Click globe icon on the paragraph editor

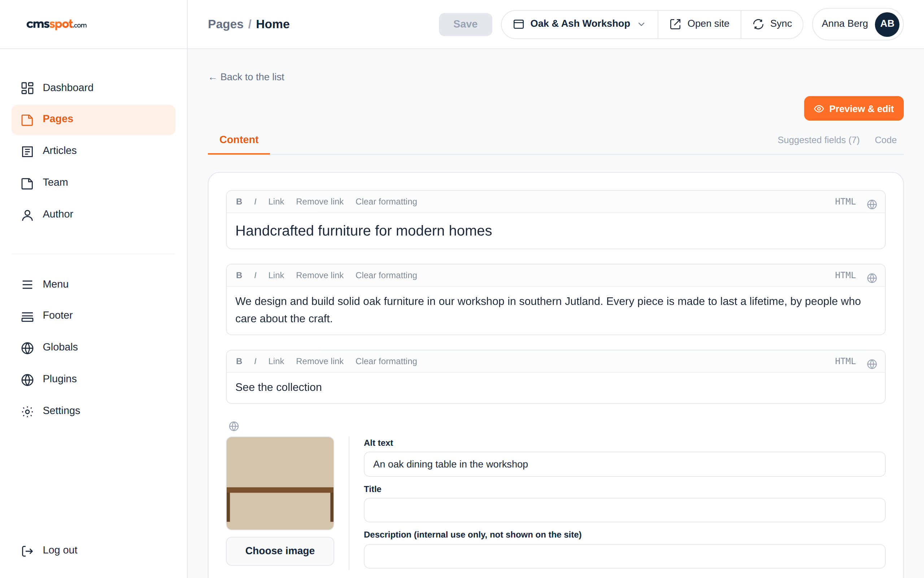(x=872, y=278)
